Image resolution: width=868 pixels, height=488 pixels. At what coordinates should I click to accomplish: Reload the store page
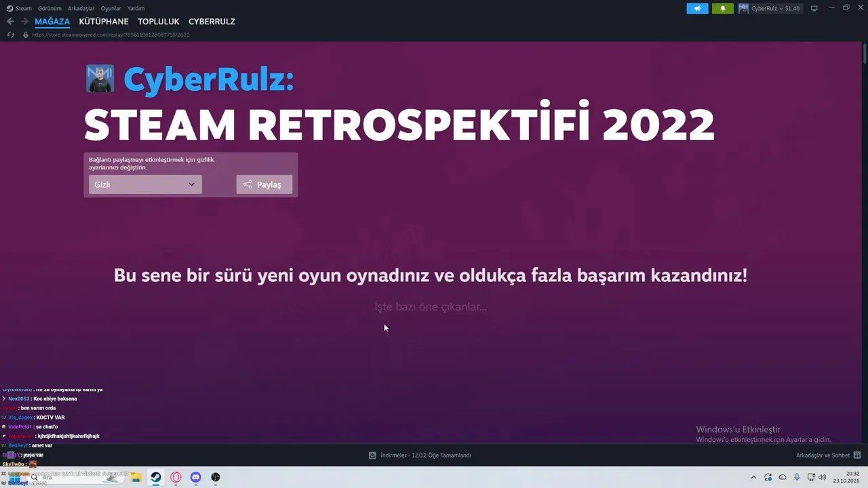[10, 35]
